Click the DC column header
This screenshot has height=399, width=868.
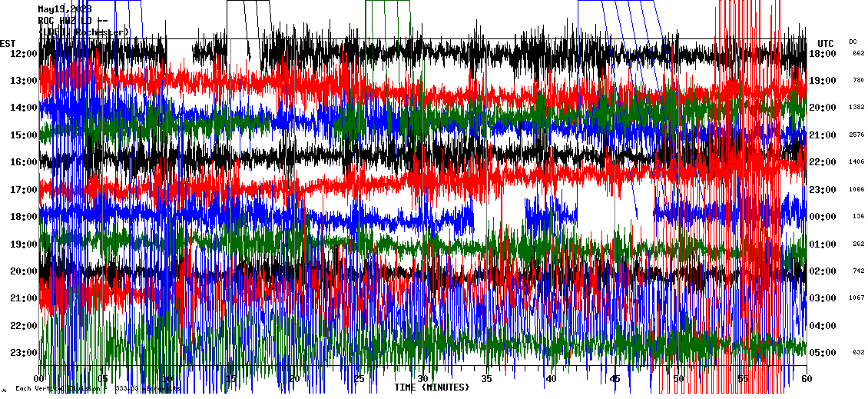853,42
